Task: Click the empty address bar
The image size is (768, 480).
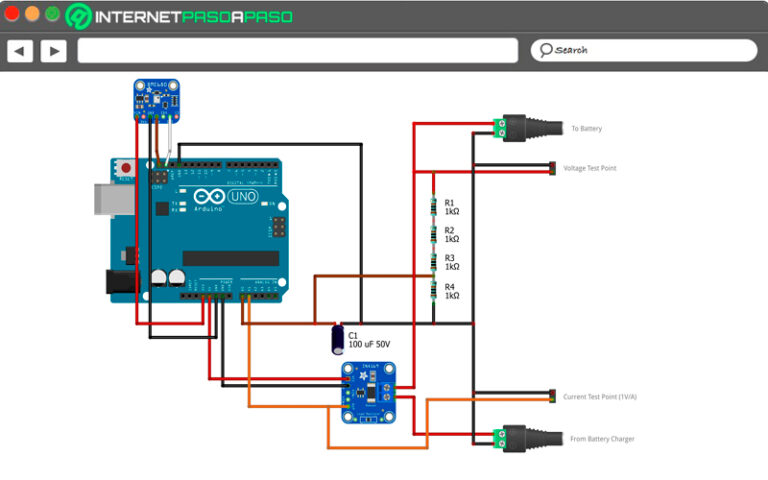Action: click(298, 50)
